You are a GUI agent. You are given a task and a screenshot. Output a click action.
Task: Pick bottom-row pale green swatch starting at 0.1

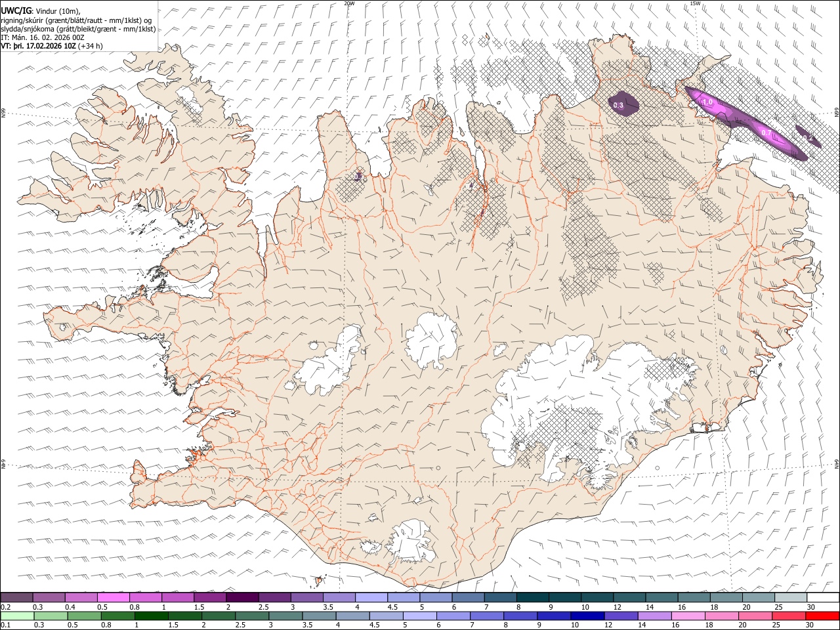(x=17, y=616)
